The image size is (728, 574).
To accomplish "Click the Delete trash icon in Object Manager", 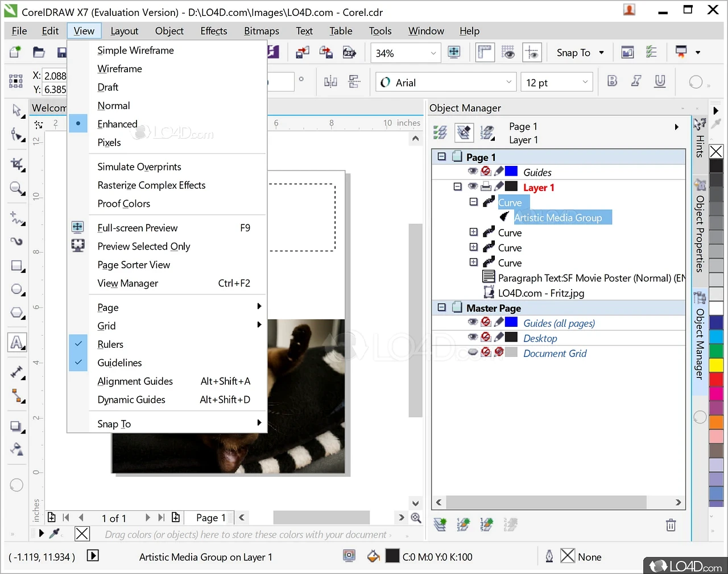I will point(671,525).
